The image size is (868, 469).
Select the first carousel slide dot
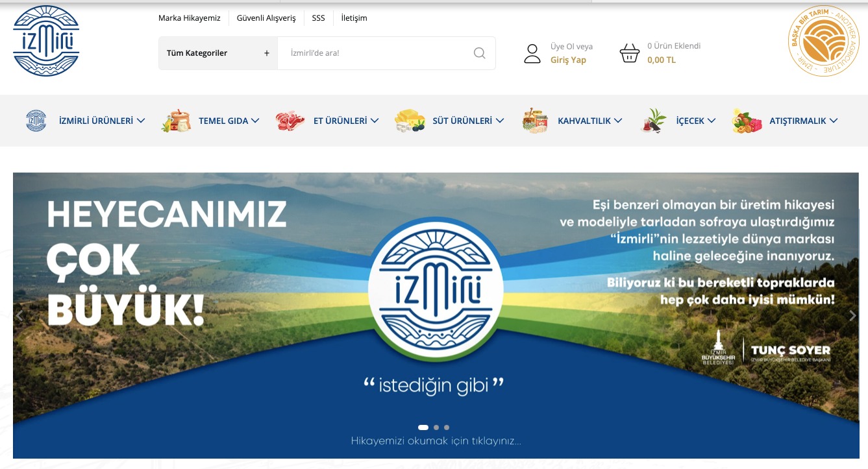423,427
